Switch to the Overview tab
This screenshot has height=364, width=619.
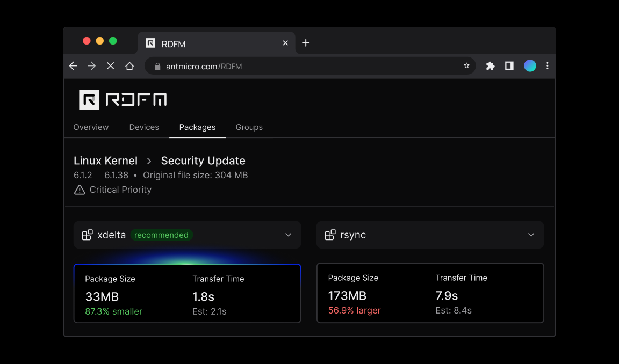coord(91,127)
